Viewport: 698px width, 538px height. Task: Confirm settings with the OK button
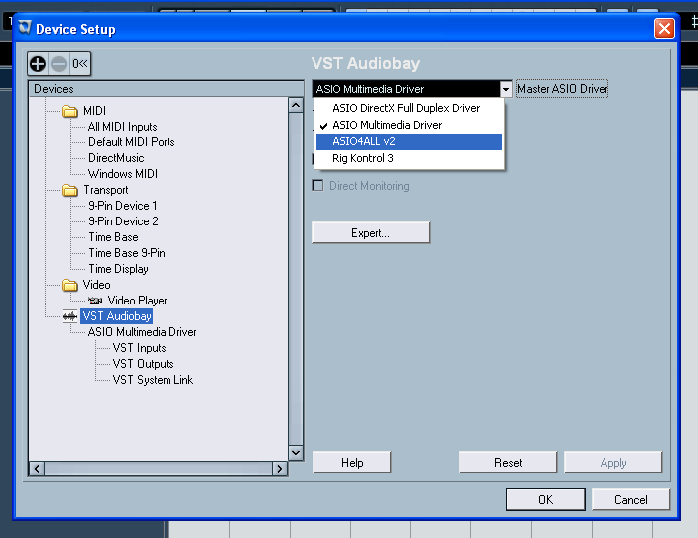coord(545,499)
